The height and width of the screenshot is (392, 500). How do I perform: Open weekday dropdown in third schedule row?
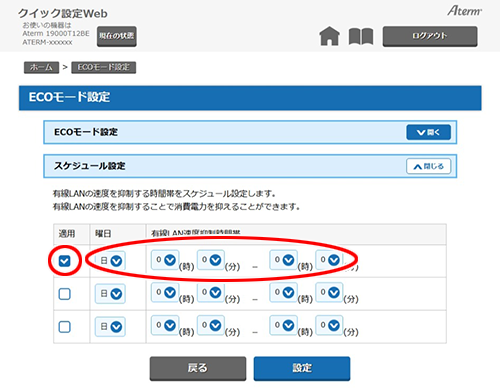[x=110, y=327]
